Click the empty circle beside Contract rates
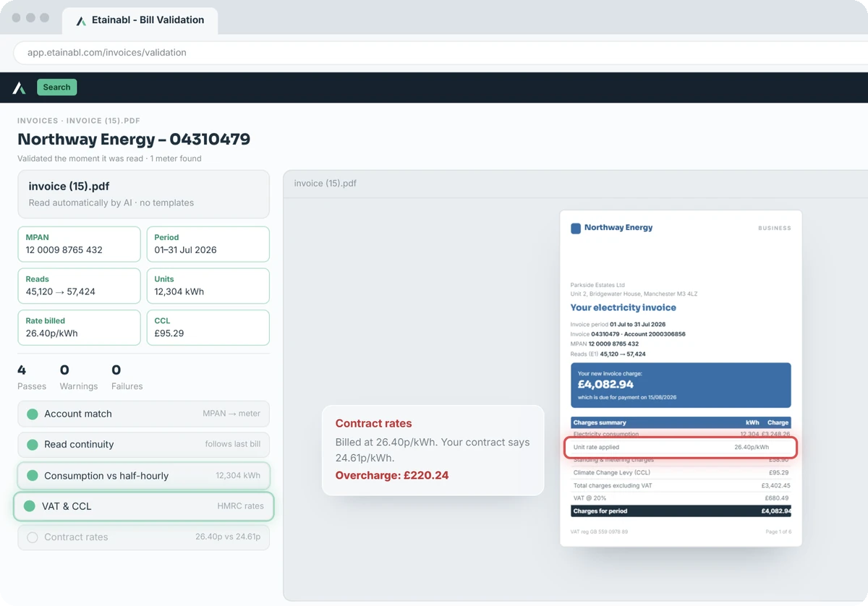This screenshot has height=606, width=868. 33,537
